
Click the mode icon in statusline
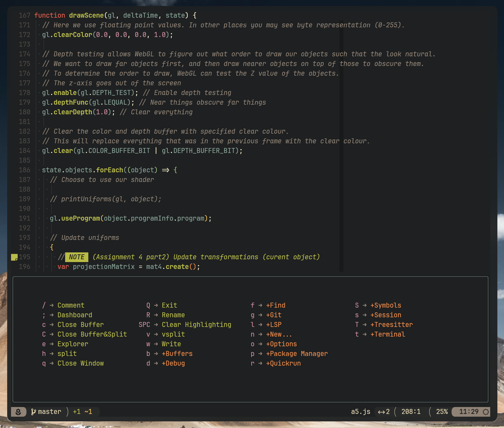[x=18, y=412]
